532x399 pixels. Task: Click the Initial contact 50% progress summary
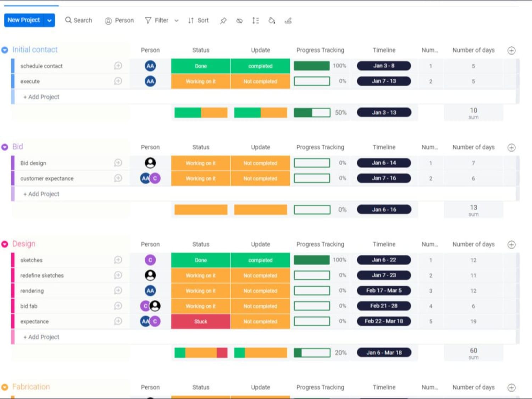(312, 112)
